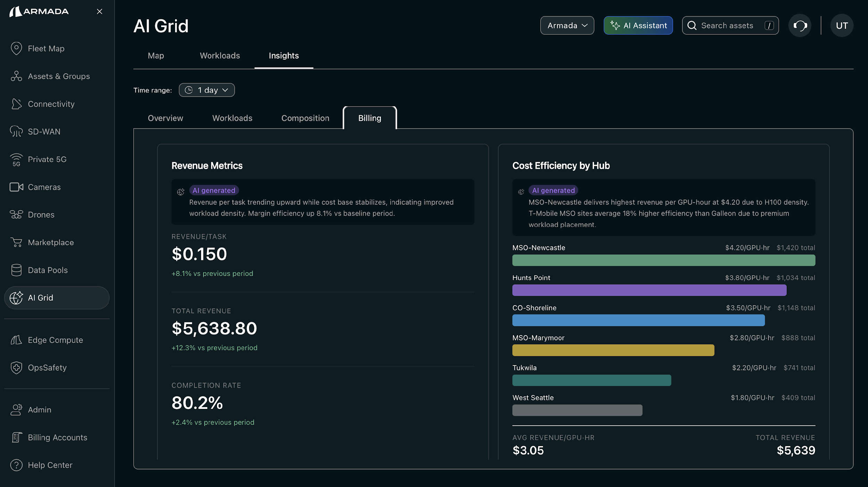Select the Cameras sidebar icon
868x487 pixels.
pyautogui.click(x=16, y=187)
